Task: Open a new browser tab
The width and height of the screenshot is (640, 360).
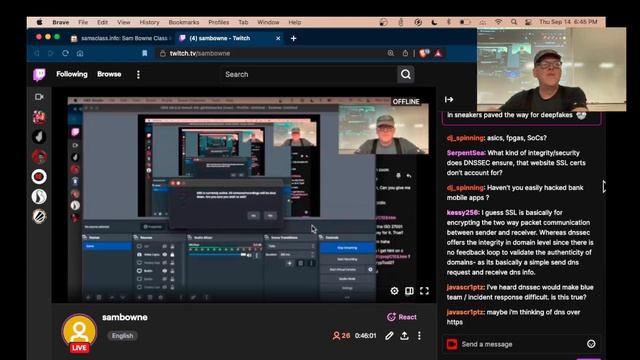Action: (293, 38)
